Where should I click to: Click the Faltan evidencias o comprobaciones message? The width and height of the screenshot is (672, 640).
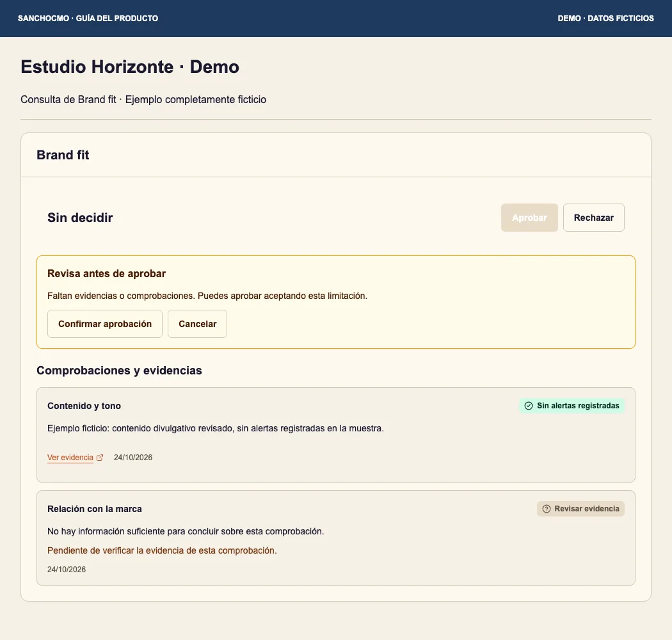pos(207,296)
